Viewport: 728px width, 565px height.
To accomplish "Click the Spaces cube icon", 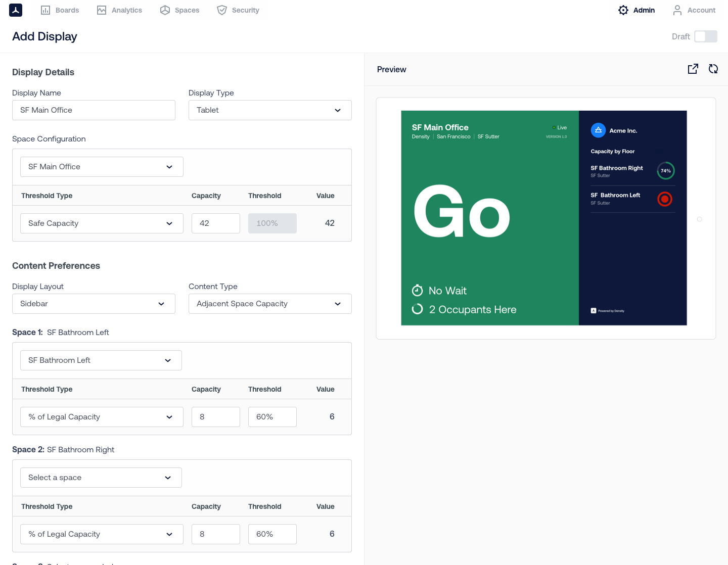I will coord(165,10).
